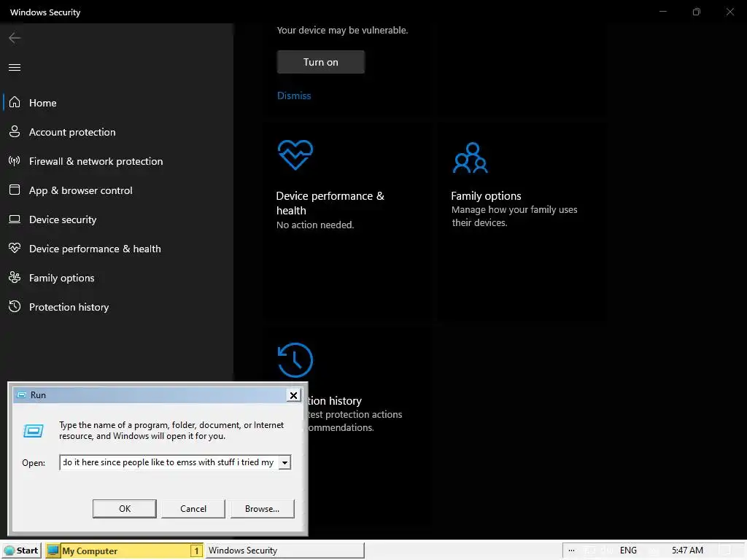Click the back arrow in Windows Security
Image resolution: width=747 pixels, height=560 pixels.
(15, 38)
